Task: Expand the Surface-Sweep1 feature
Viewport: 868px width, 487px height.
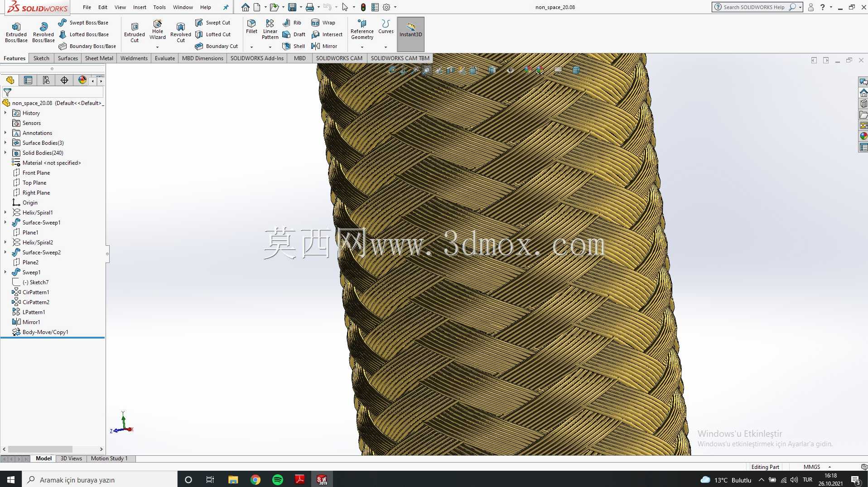Action: point(5,223)
